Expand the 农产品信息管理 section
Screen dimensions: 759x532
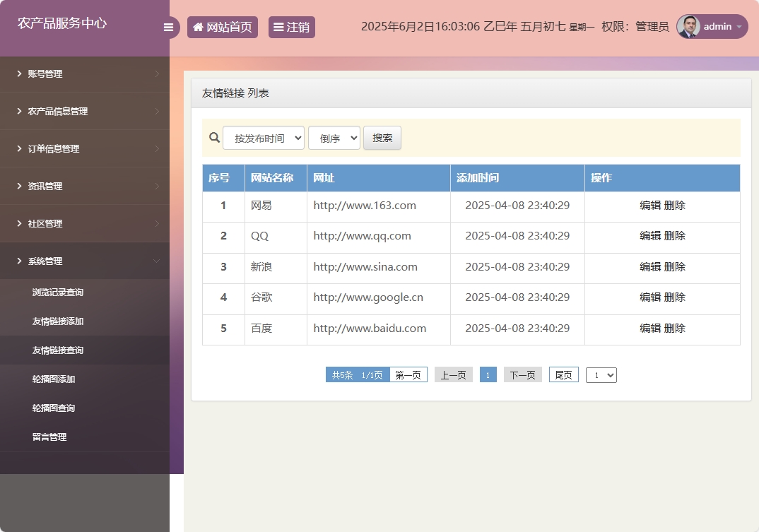(85, 112)
